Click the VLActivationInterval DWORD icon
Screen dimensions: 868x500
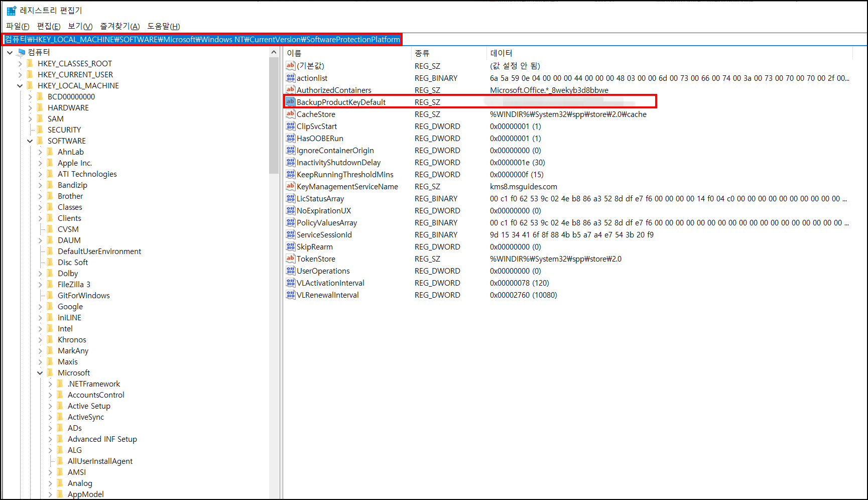291,283
